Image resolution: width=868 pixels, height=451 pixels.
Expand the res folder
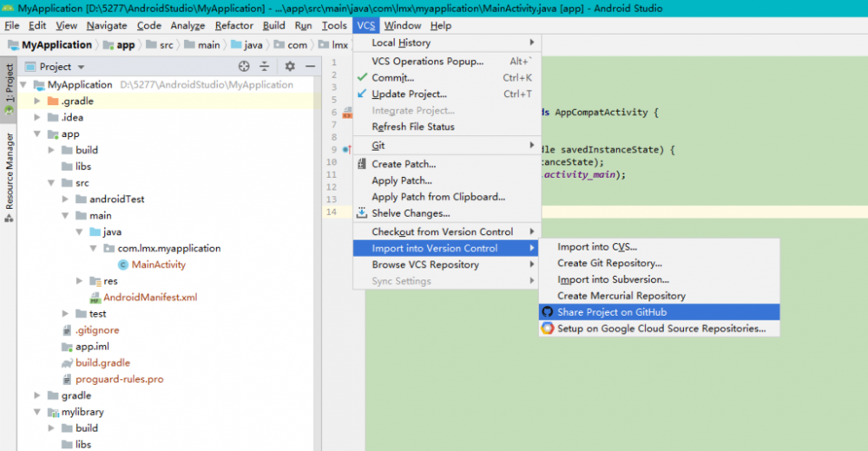pyautogui.click(x=80, y=281)
